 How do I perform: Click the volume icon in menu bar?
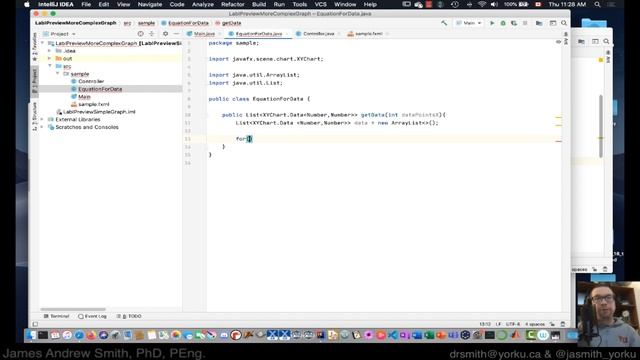[x=494, y=4]
